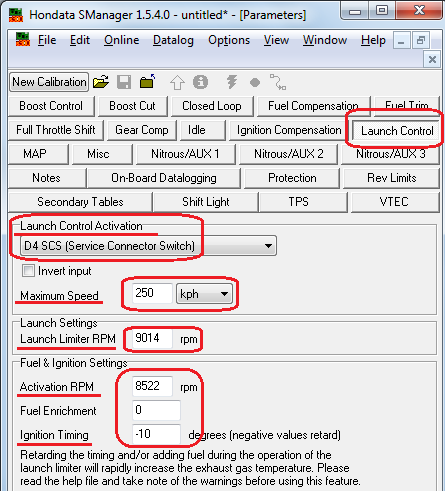Click the record dot toolbar icon

pos(255,82)
